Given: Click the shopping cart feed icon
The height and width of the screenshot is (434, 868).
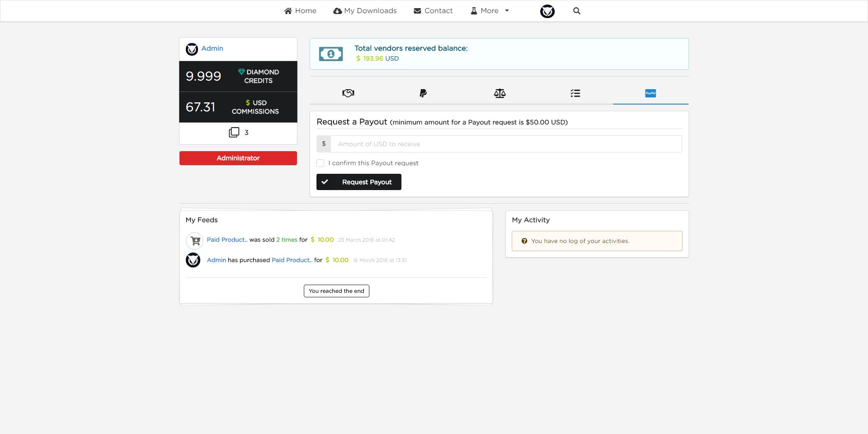Looking at the screenshot, I should [x=195, y=241].
